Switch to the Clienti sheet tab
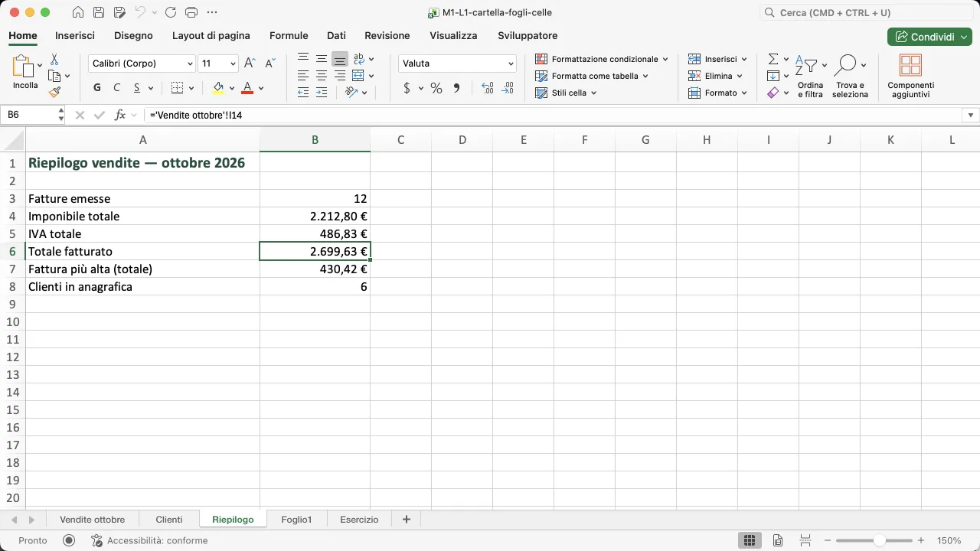Viewport: 980px width, 551px height. (169, 519)
